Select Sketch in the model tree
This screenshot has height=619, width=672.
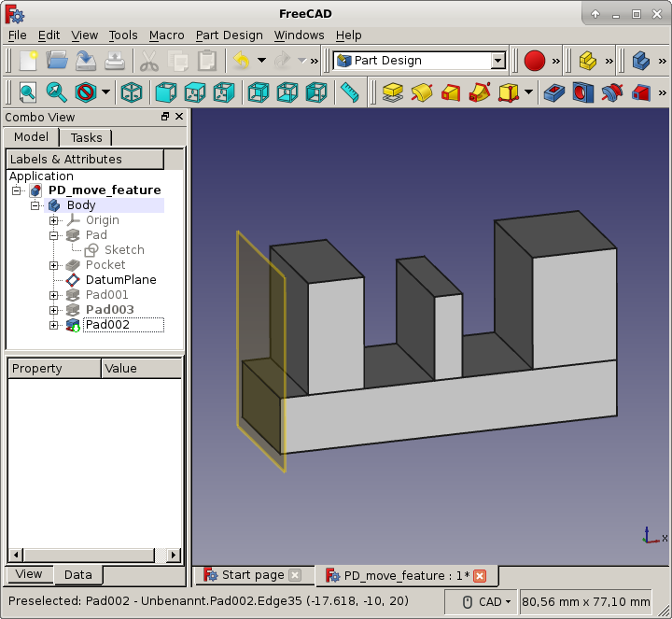124,250
